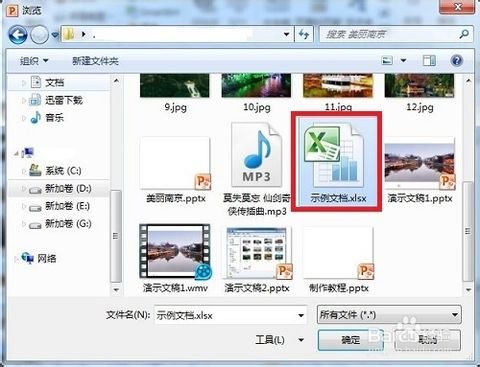
Task: Open drive 系统 (C:)
Action: (x=63, y=171)
